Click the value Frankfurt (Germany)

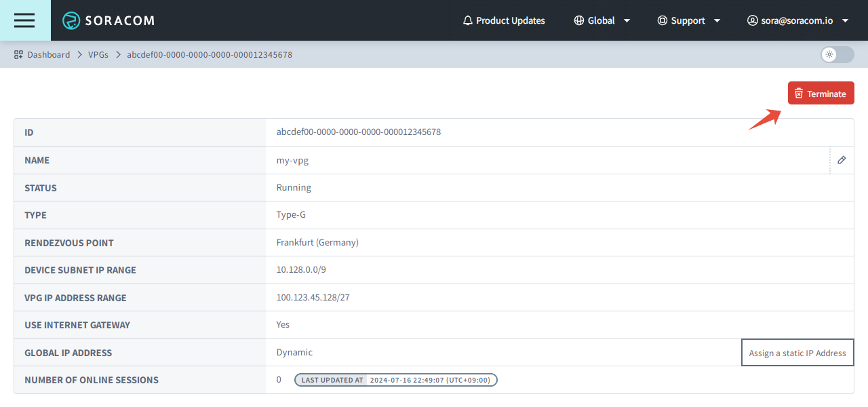pyautogui.click(x=317, y=242)
